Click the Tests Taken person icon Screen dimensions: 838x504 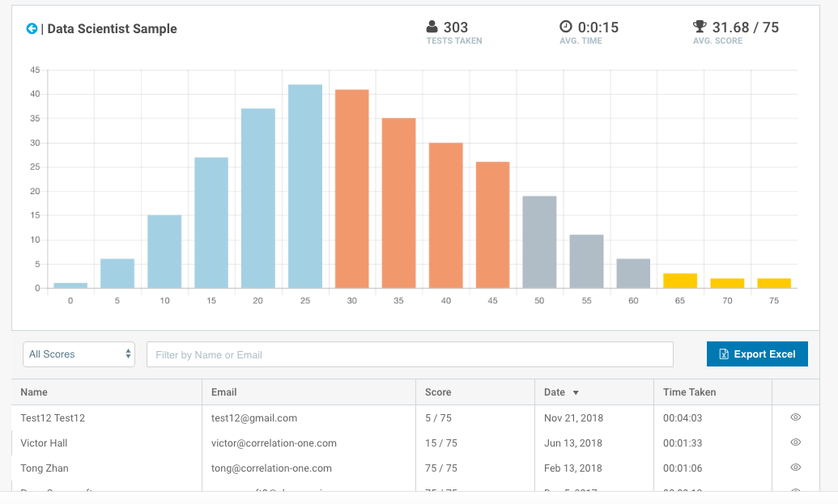[x=432, y=27]
